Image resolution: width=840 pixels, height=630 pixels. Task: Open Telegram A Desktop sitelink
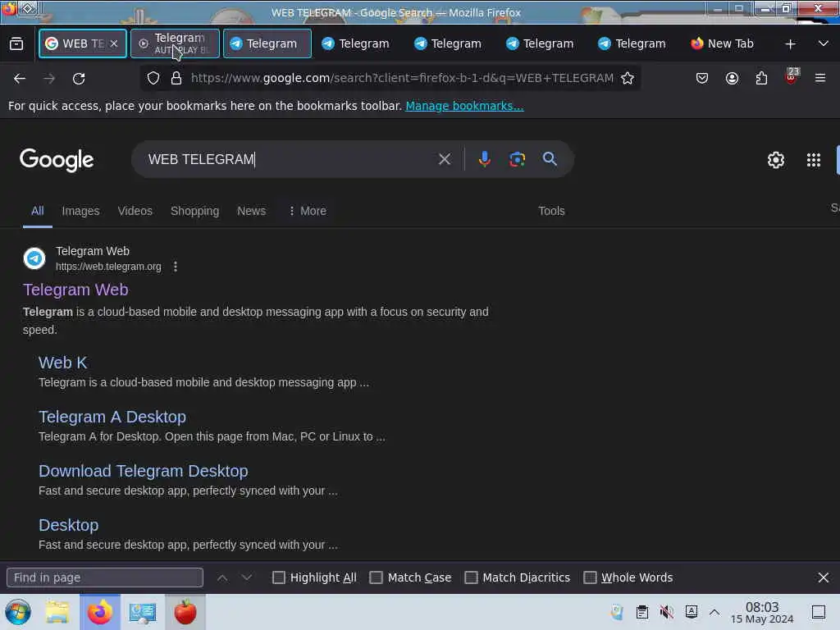click(112, 417)
